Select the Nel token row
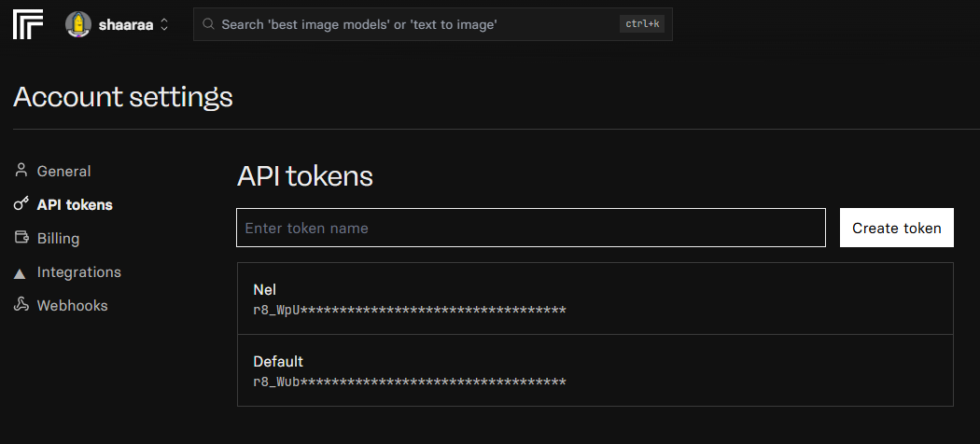980x444 pixels. point(595,298)
